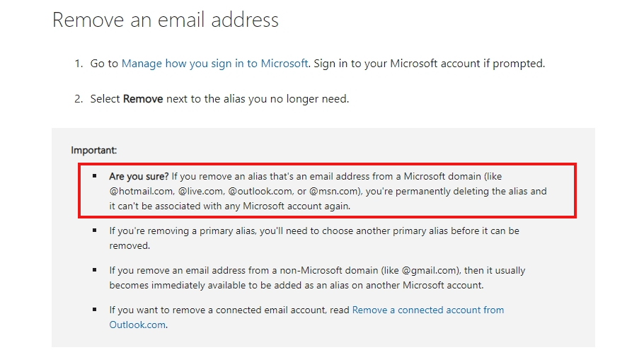
Task: Open Manage how you sign in to Microsoft link
Action: tap(215, 64)
